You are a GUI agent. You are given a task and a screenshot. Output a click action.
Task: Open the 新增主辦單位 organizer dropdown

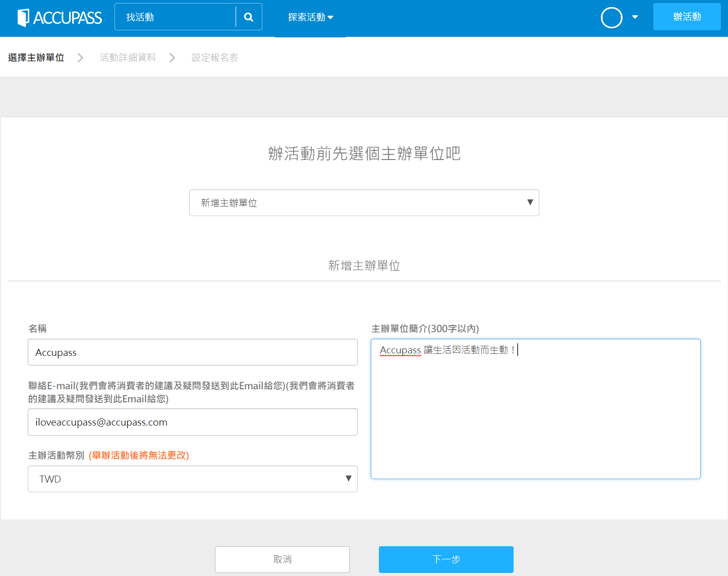(364, 203)
